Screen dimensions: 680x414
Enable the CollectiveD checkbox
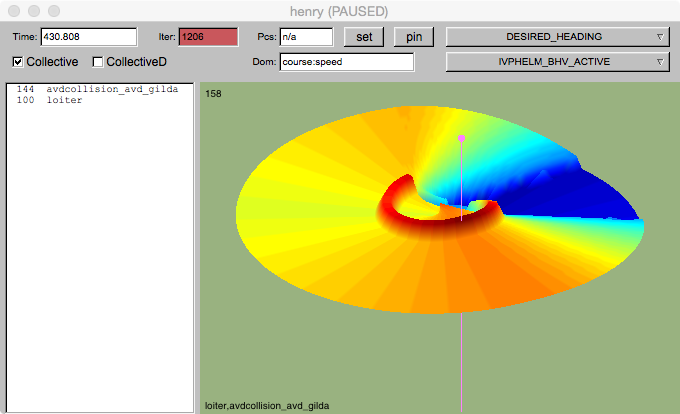pos(98,62)
